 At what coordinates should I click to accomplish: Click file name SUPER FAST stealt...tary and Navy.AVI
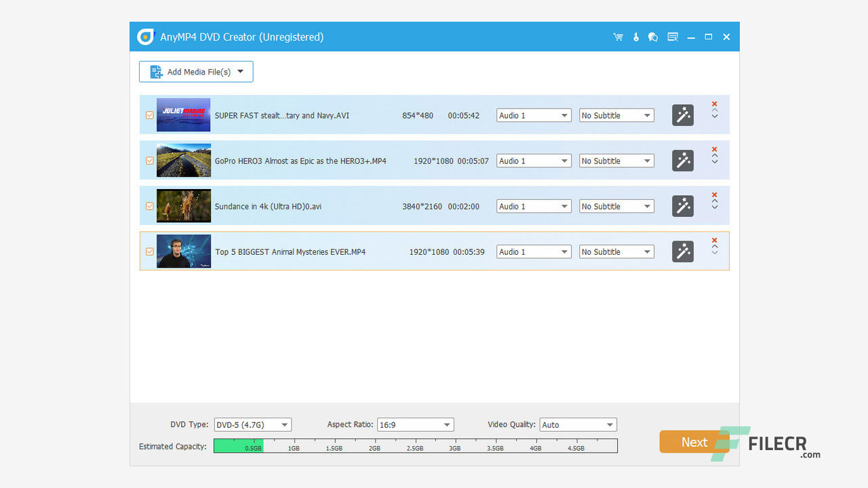282,115
